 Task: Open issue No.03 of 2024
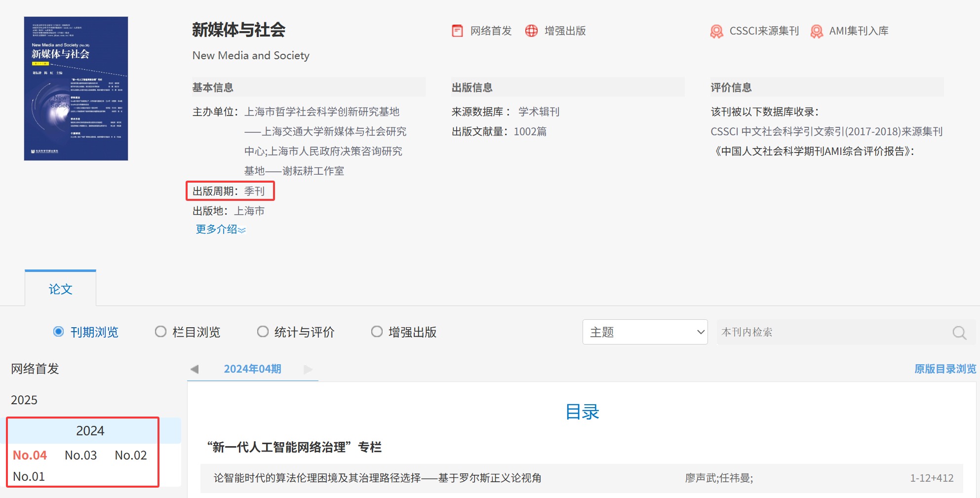click(81, 455)
